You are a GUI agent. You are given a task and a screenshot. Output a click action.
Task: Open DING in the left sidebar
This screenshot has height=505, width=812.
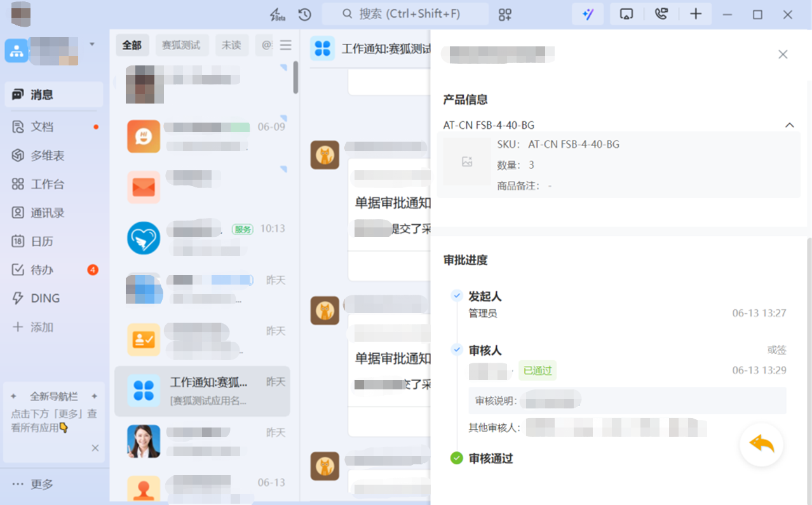[44, 299]
